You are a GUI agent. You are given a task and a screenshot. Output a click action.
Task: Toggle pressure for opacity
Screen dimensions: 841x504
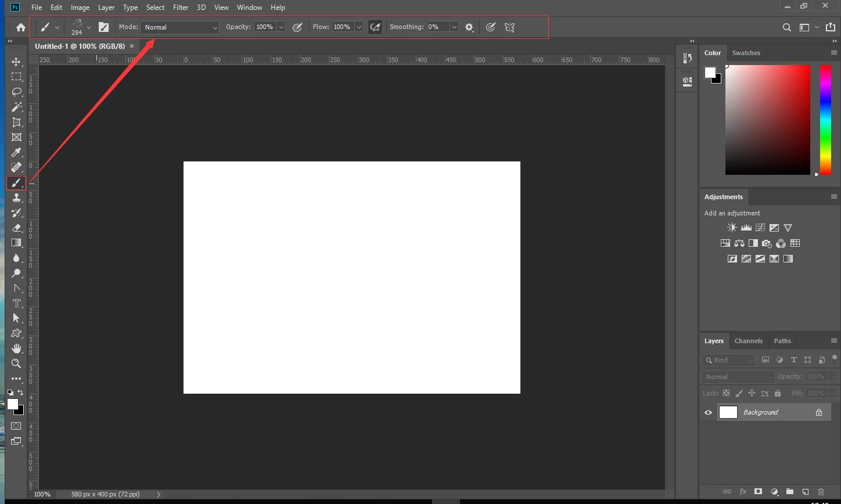297,27
